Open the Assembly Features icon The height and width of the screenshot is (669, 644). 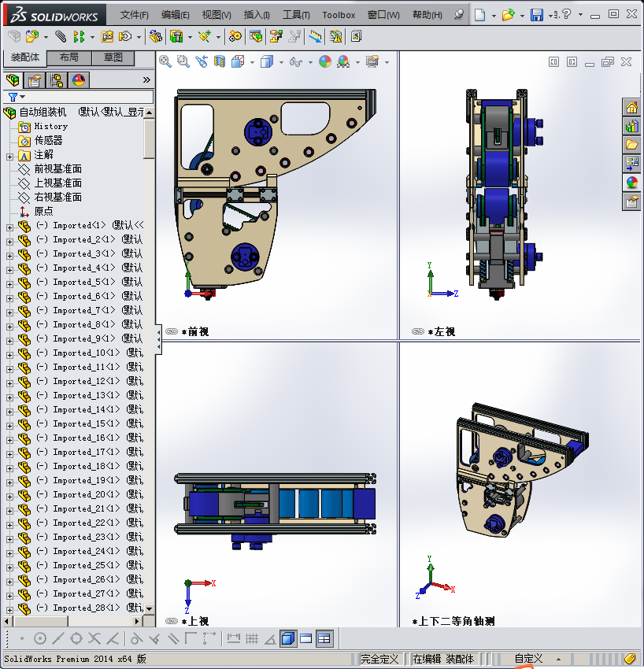(x=176, y=37)
